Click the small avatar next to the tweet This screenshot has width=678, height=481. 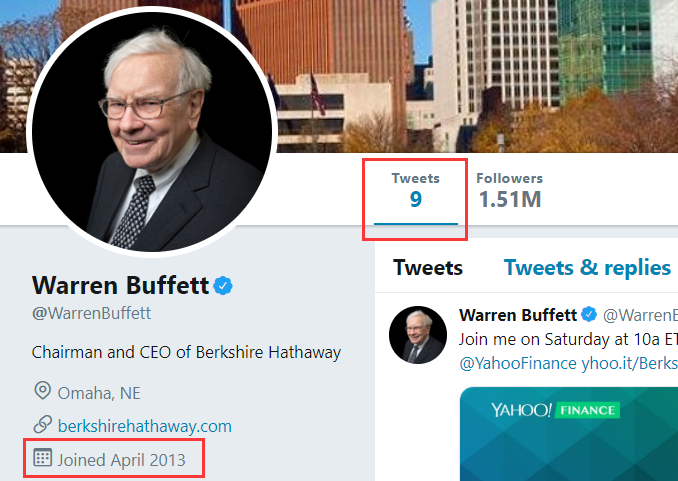(417, 335)
